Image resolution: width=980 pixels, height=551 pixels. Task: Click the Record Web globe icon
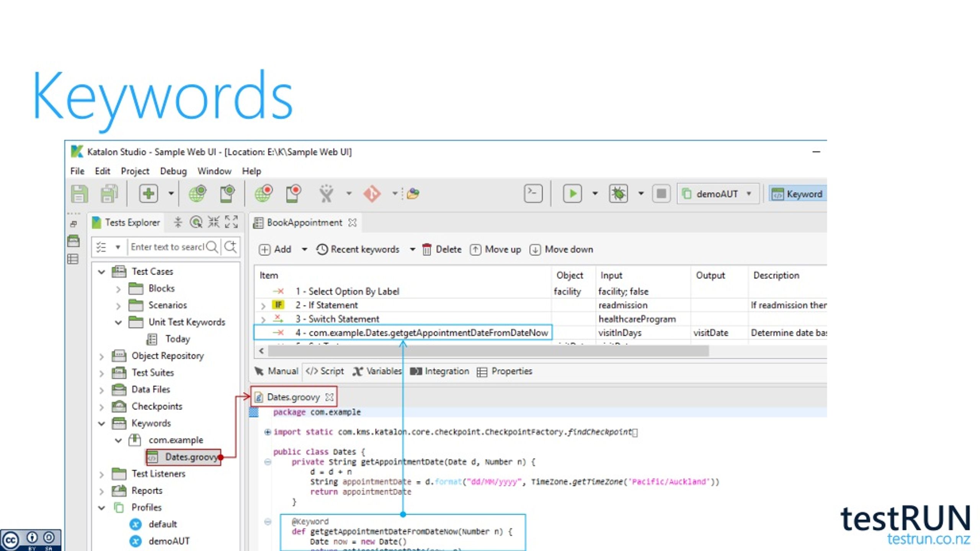pos(264,194)
